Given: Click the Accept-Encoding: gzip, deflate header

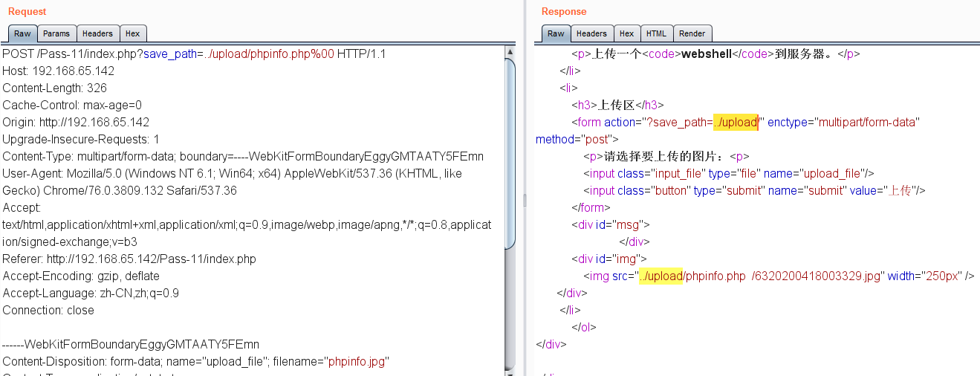Looking at the screenshot, I should pyautogui.click(x=81, y=276).
